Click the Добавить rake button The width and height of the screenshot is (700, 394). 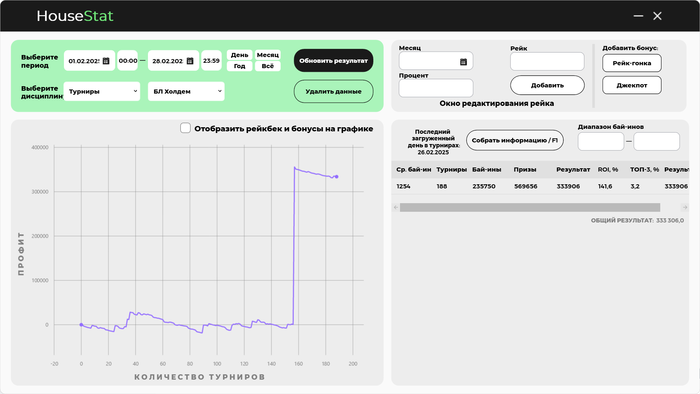[547, 85]
